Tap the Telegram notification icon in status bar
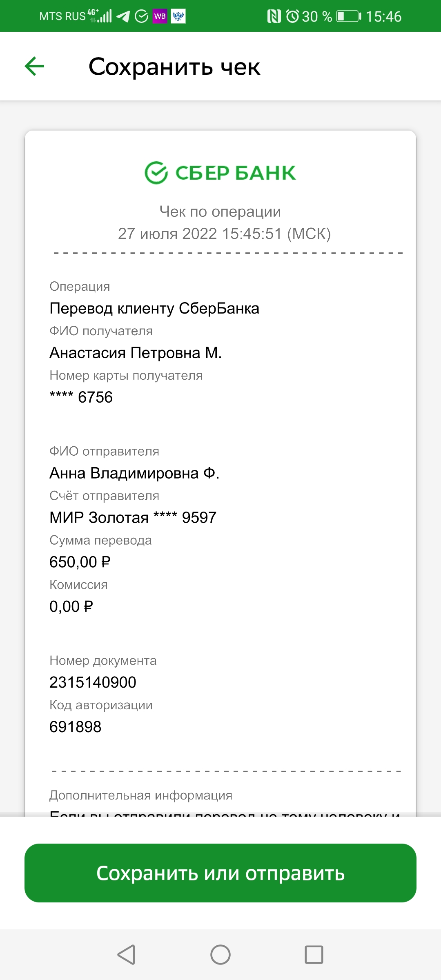The width and height of the screenshot is (441, 980). point(123,16)
